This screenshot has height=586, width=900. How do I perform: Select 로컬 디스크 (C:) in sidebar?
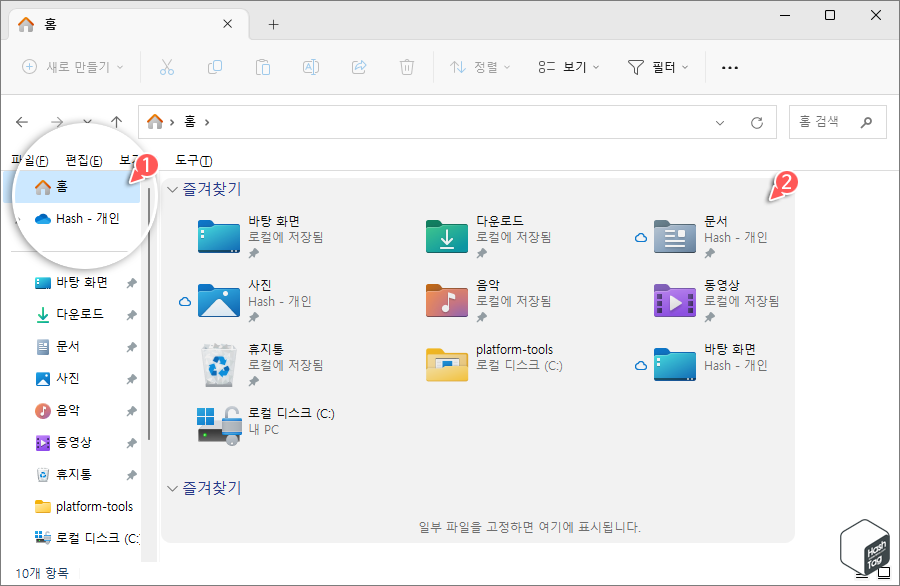[86, 538]
